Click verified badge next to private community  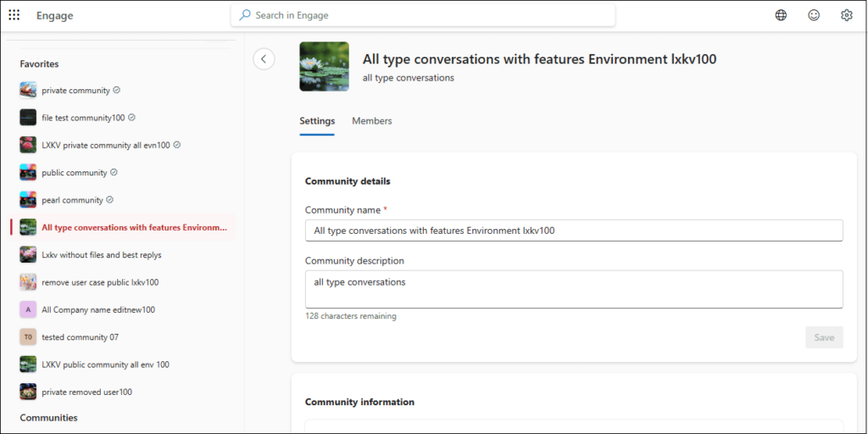tap(117, 90)
